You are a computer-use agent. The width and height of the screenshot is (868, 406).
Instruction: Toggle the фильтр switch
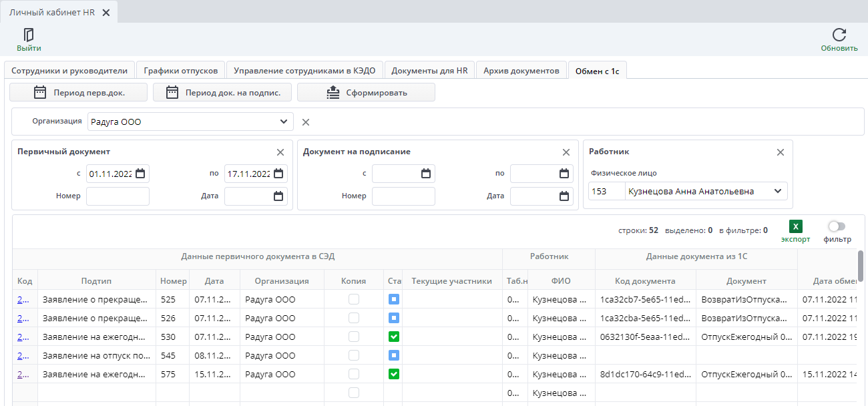pos(837,227)
